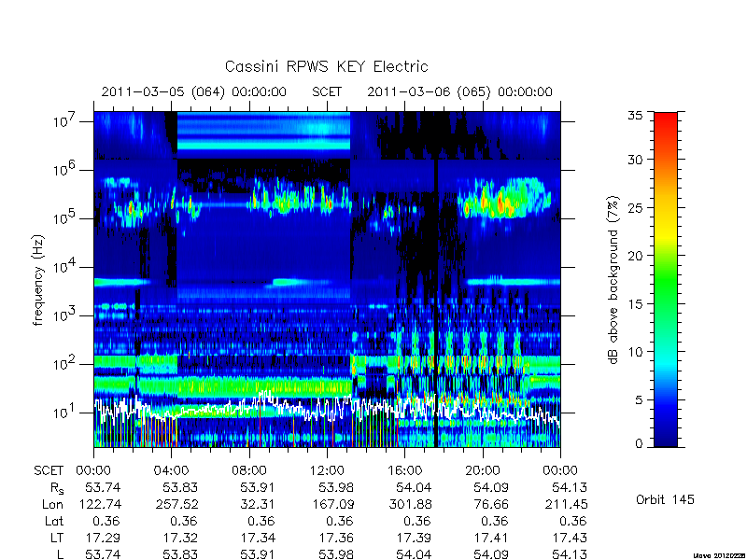Image resolution: width=747 pixels, height=560 pixels.
Task: Click the green middle section of the colorbar
Action: [x=666, y=281]
